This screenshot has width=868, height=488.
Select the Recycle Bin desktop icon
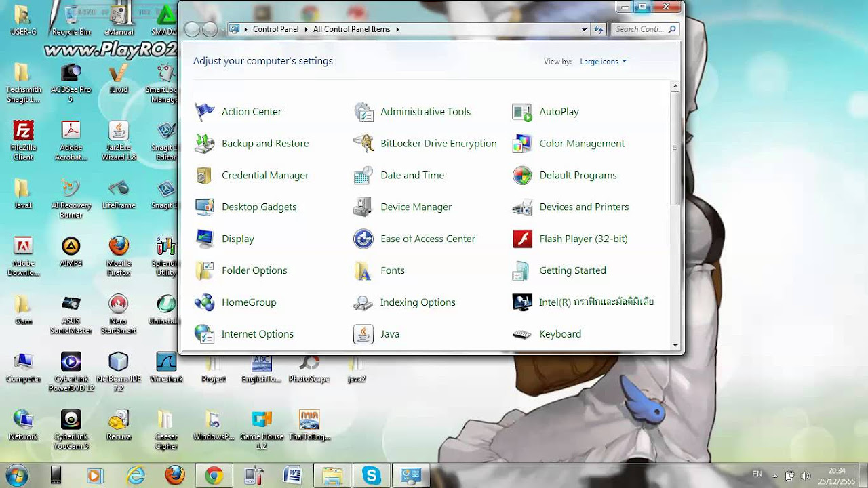[x=71, y=20]
